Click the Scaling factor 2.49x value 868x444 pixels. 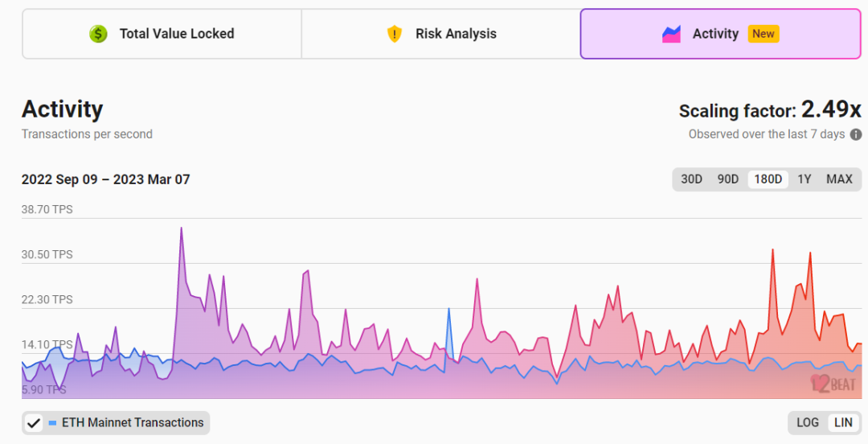pyautogui.click(x=830, y=109)
